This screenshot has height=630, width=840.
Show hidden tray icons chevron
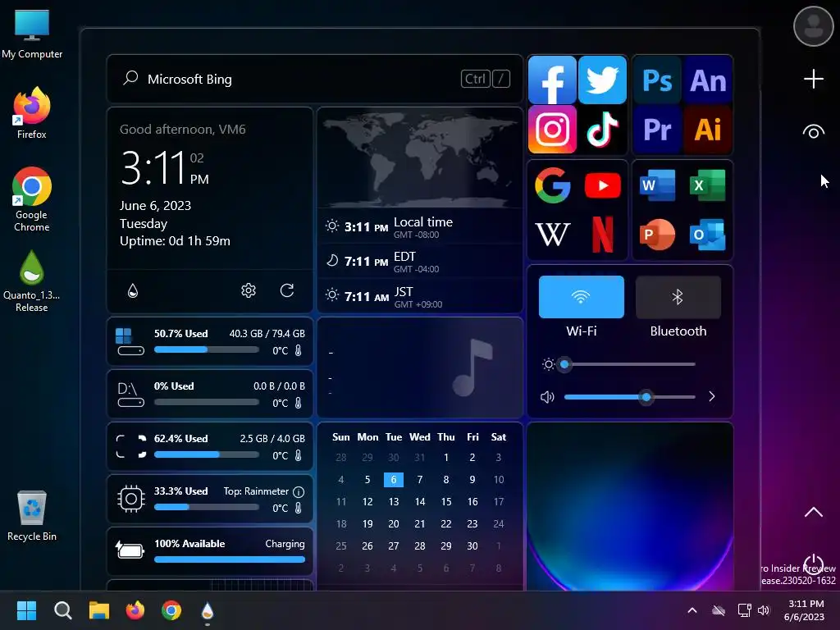[x=692, y=610]
